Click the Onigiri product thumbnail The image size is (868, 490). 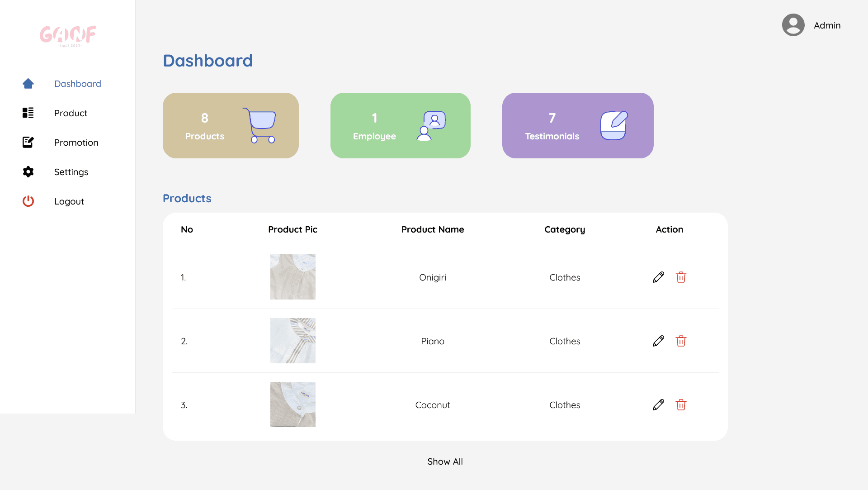point(292,277)
